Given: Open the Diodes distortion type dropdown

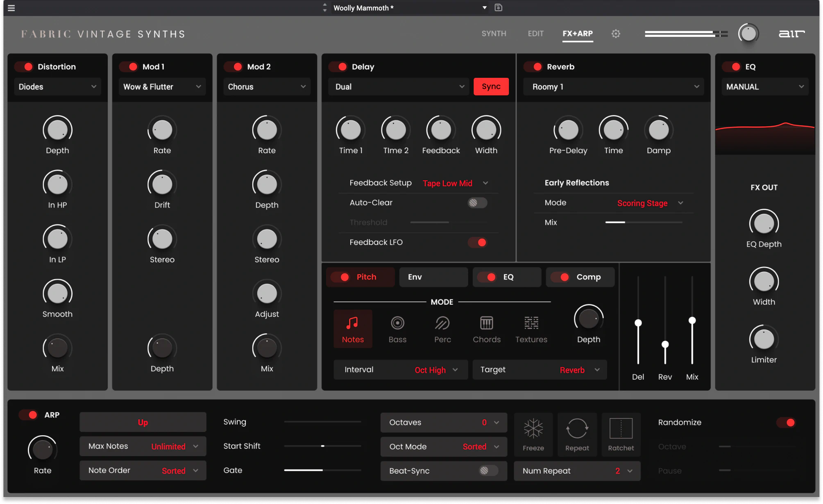Looking at the screenshot, I should (57, 87).
